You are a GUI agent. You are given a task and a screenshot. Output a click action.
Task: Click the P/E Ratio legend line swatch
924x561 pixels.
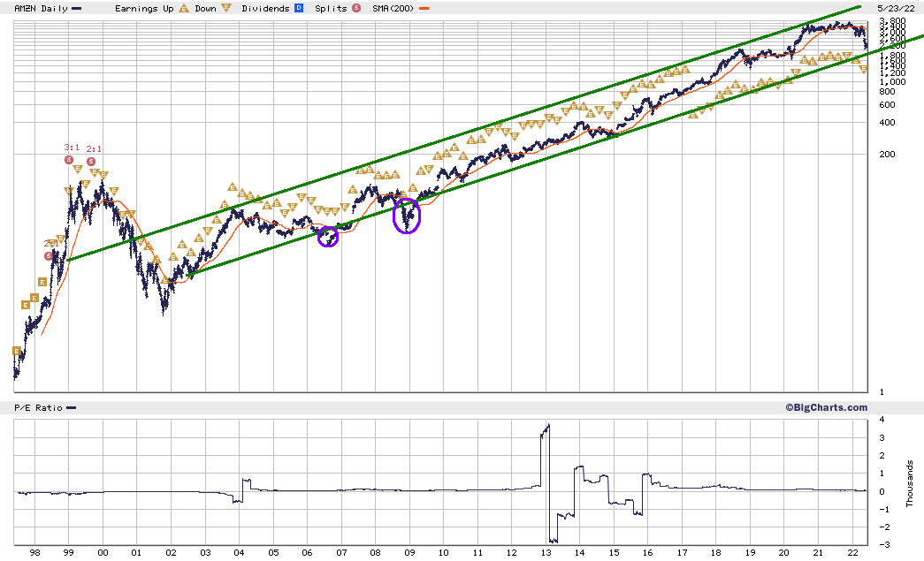click(x=72, y=408)
